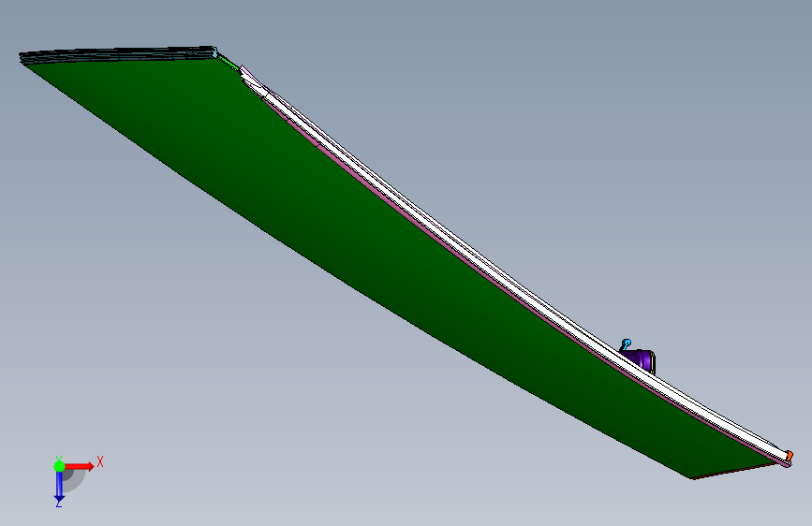The height and width of the screenshot is (526, 812).
Task: Select the purple cylindrical component on the wing
Action: [x=642, y=359]
